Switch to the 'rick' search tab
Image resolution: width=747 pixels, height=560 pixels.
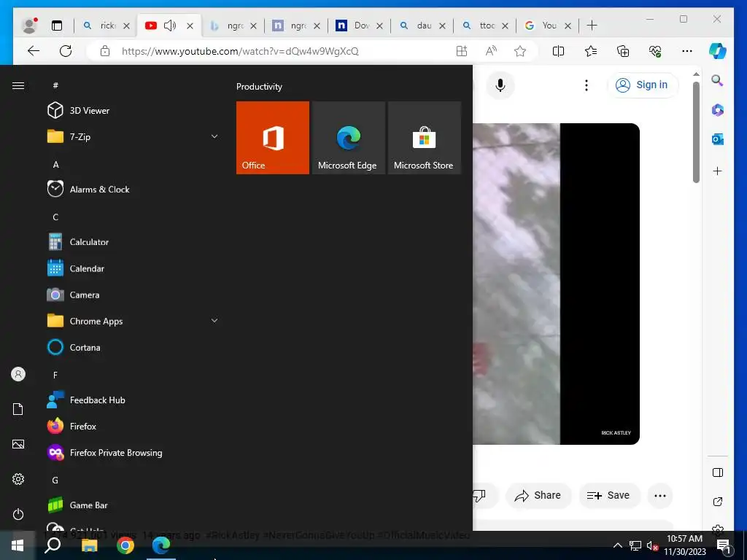tap(107, 26)
